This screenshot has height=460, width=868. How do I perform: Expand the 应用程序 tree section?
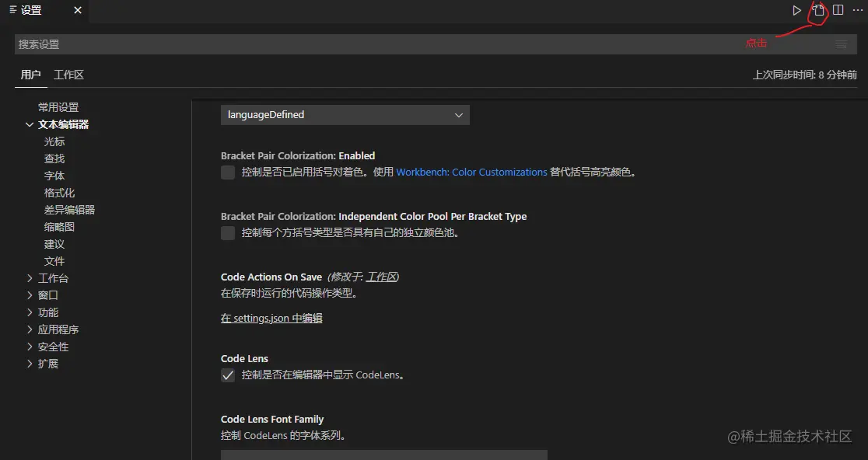point(30,330)
